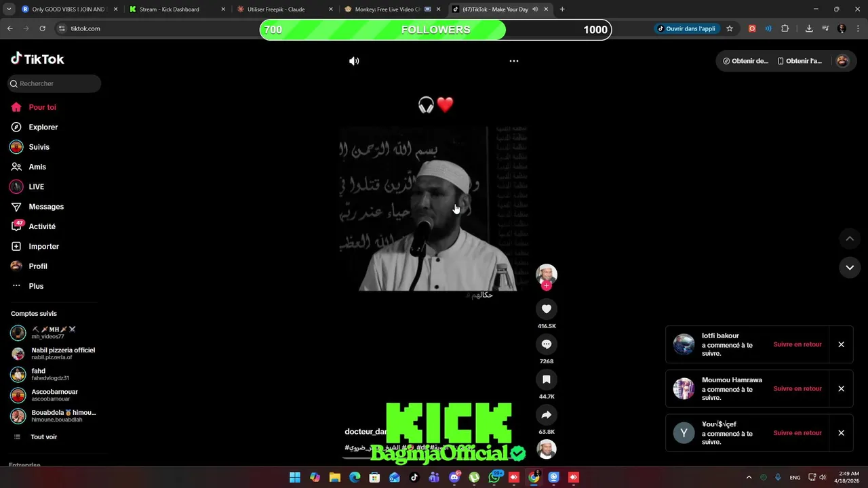Viewport: 868px width, 488px height.
Task: Switch to the Monkey: Free Live Video tab
Action: tap(392, 9)
